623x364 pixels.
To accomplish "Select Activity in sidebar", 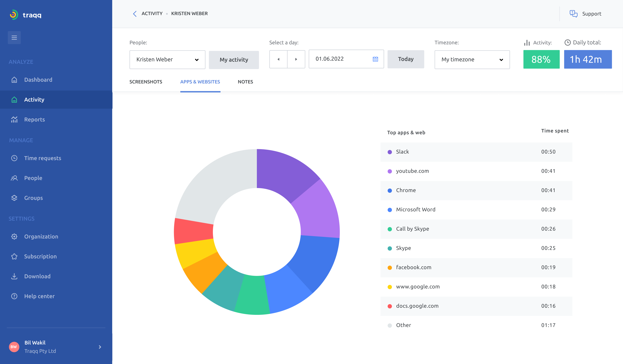I will 56,100.
